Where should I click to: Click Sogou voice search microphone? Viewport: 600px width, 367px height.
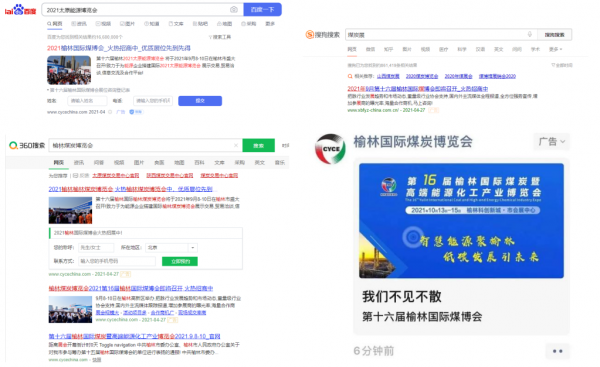[530, 34]
